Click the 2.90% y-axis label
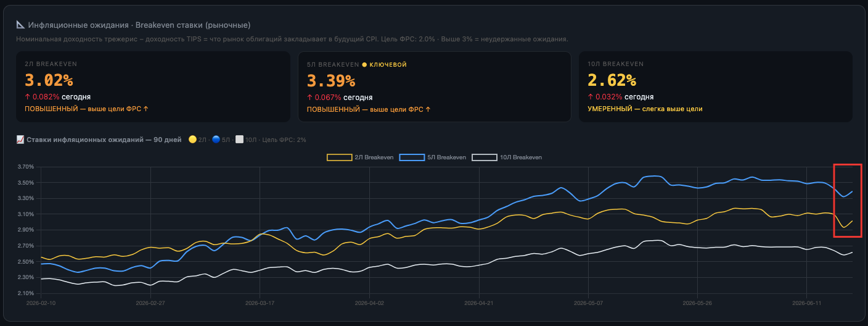This screenshot has height=326, width=868. click(26, 230)
